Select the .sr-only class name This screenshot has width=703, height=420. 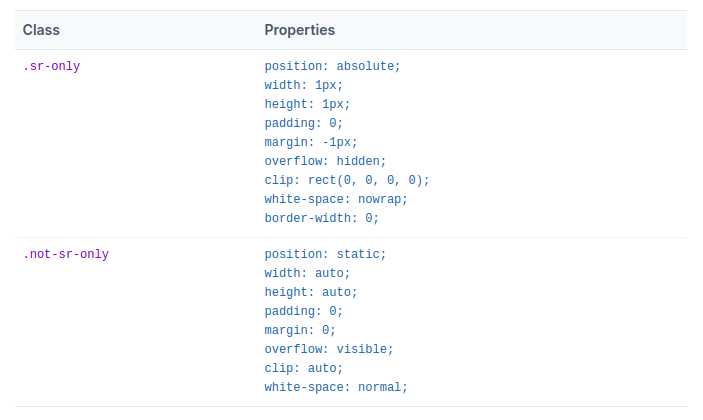point(52,66)
